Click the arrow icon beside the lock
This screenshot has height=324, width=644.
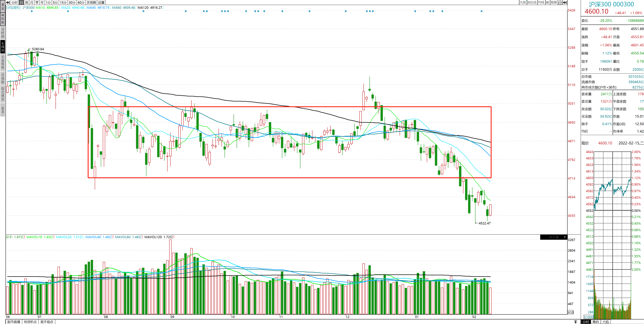coord(565,3)
